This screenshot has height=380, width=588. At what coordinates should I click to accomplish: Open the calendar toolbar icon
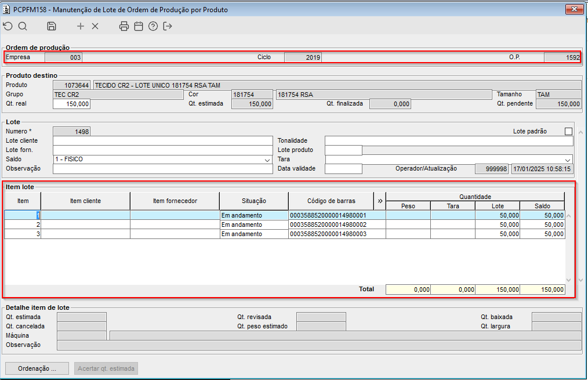pyautogui.click(x=139, y=26)
